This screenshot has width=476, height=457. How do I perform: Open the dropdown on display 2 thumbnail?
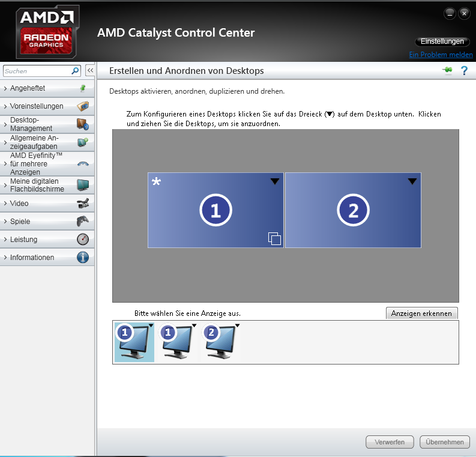(x=237, y=325)
